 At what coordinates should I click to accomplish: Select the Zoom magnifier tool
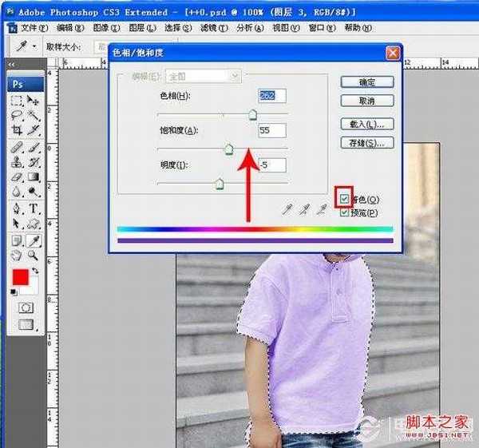click(x=34, y=256)
